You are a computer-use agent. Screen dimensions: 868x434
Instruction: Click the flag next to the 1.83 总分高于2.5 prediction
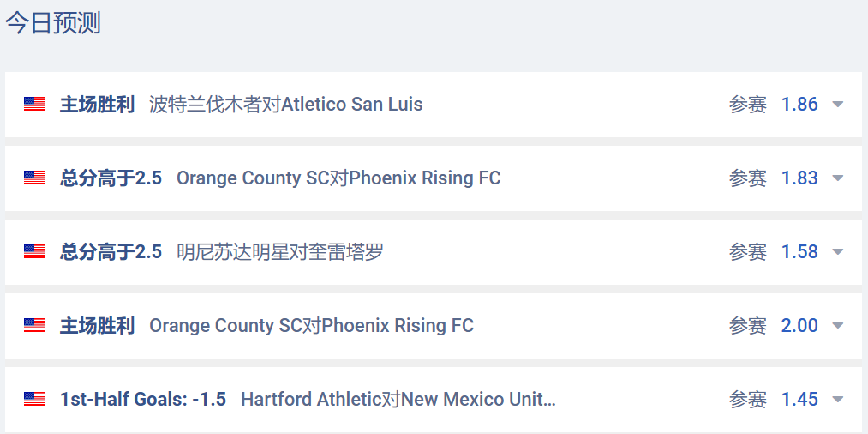pos(34,178)
